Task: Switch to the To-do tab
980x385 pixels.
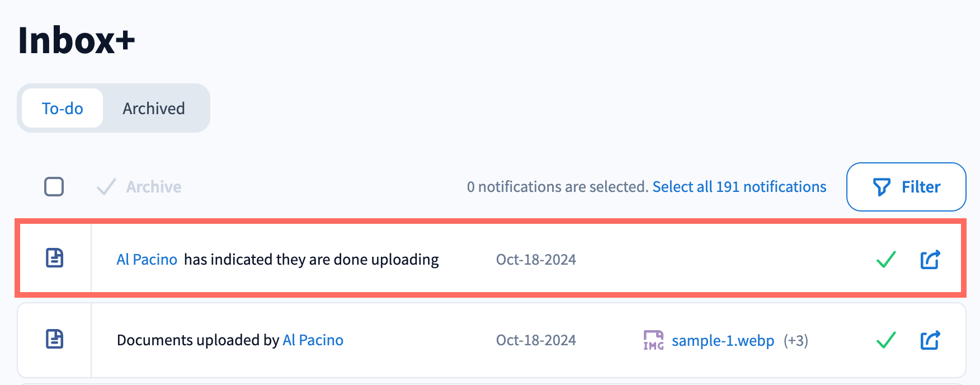Action: (63, 109)
